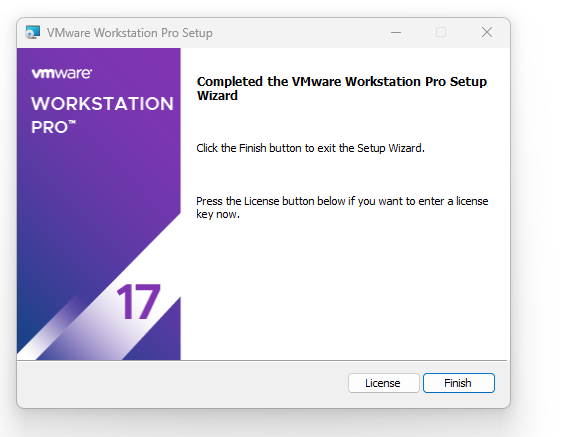
Task: Click the 'Press the License button' text
Action: (x=342, y=201)
